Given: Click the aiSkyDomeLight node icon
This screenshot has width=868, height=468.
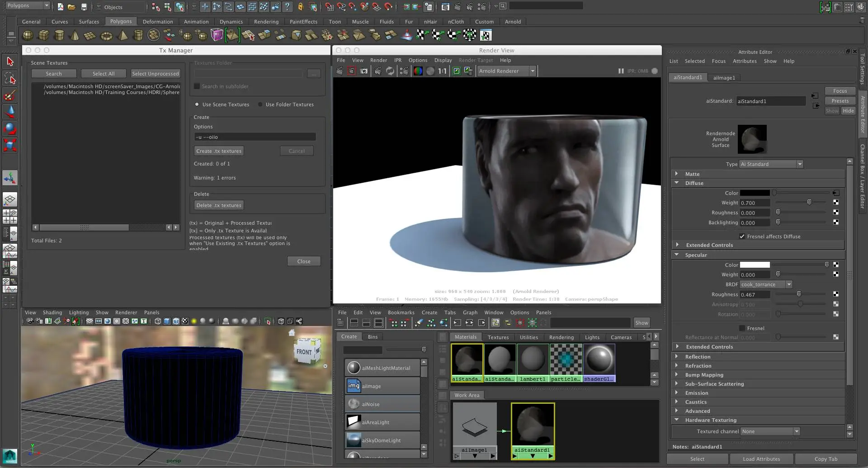Looking at the screenshot, I should [x=354, y=440].
